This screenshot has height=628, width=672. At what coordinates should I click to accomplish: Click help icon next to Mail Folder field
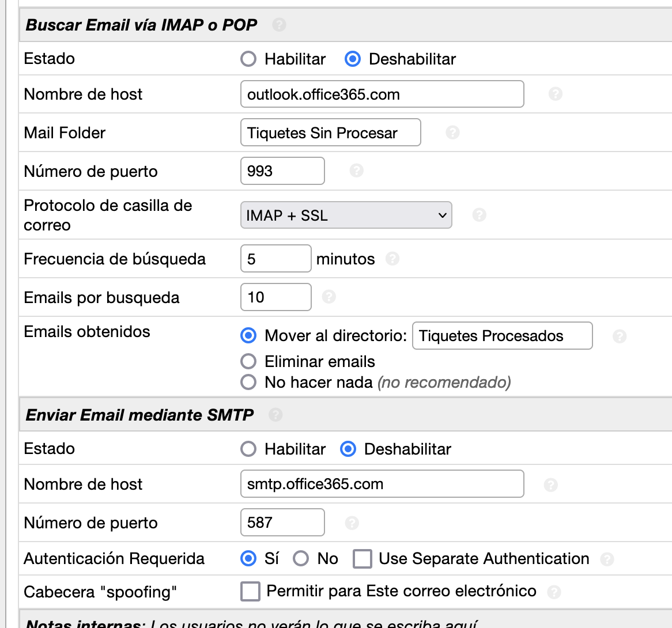452,133
